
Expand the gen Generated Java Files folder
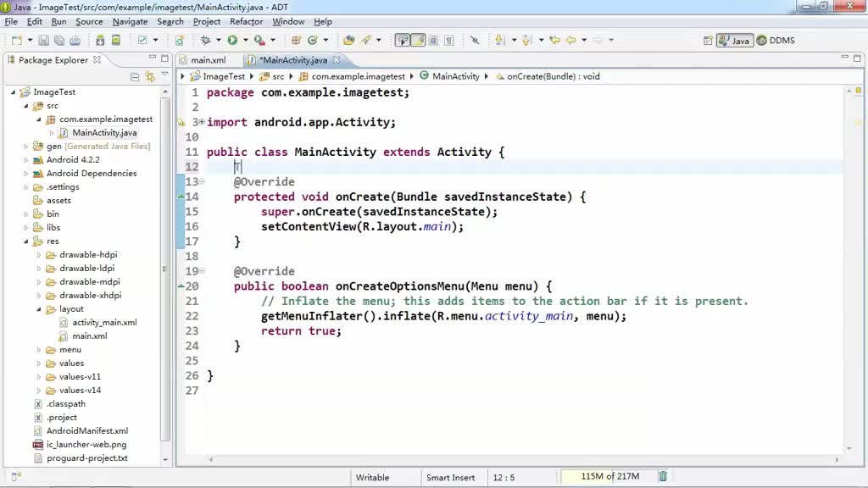[x=26, y=147]
